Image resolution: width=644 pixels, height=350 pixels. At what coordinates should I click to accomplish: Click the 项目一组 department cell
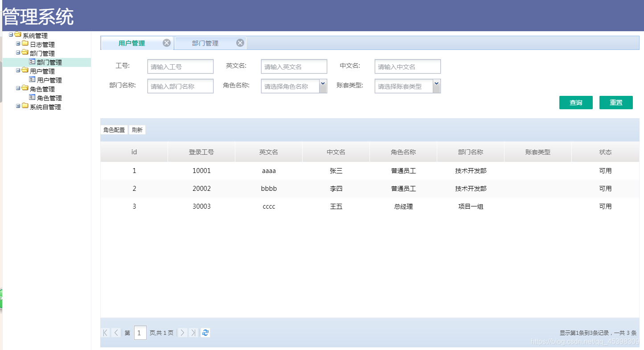click(471, 206)
